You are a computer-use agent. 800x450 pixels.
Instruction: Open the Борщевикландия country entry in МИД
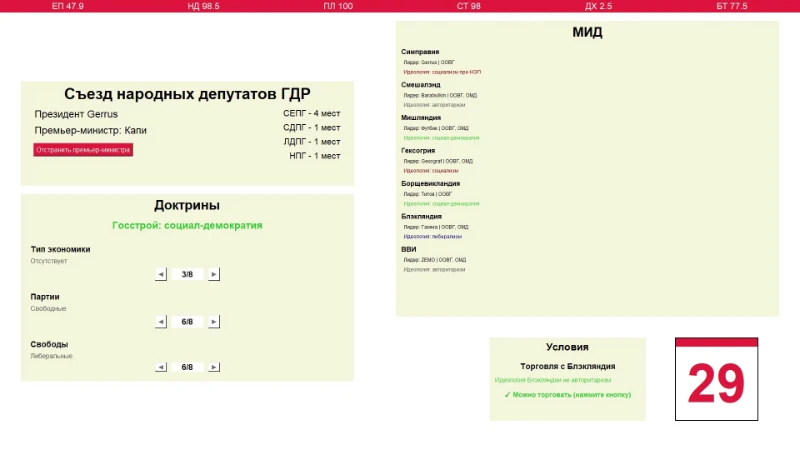[x=431, y=183]
